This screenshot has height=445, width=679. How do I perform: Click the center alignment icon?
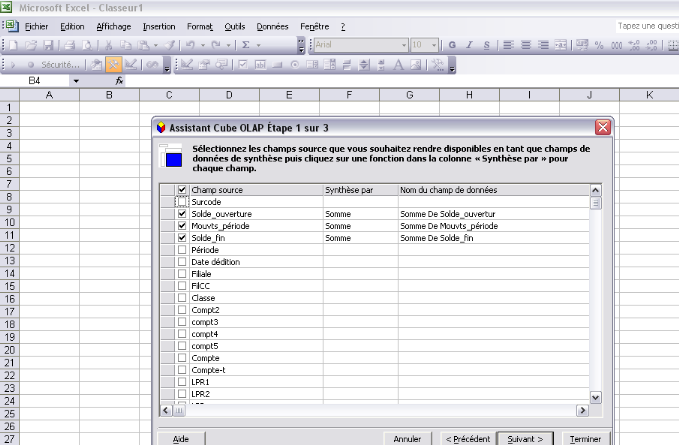point(525,45)
